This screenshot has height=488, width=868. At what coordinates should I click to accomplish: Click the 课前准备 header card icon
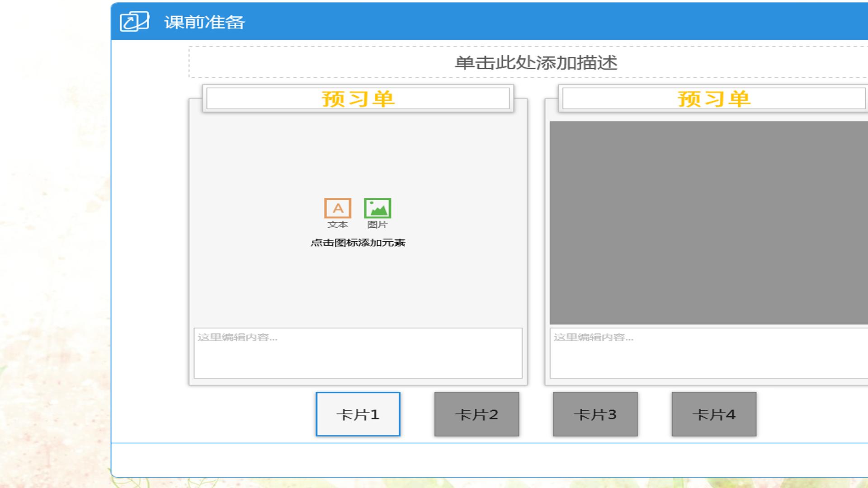[134, 21]
